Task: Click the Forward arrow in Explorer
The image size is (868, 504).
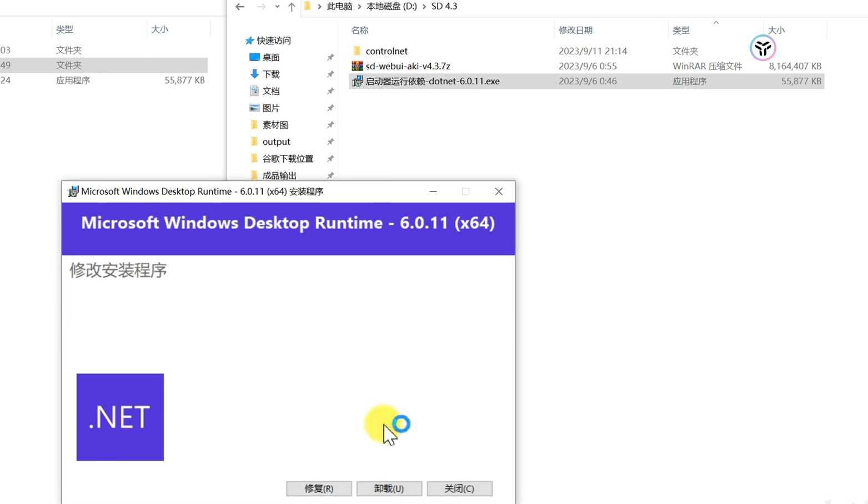Action: click(x=261, y=7)
